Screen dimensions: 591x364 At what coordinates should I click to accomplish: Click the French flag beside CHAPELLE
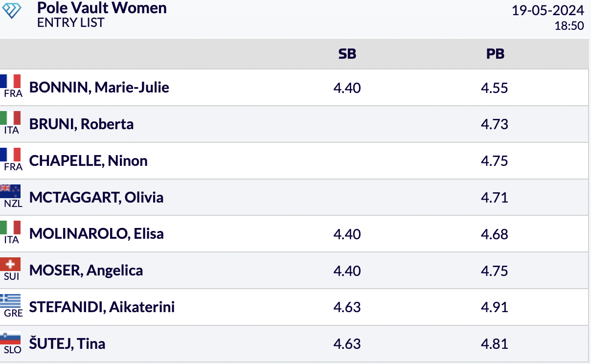pos(10,155)
